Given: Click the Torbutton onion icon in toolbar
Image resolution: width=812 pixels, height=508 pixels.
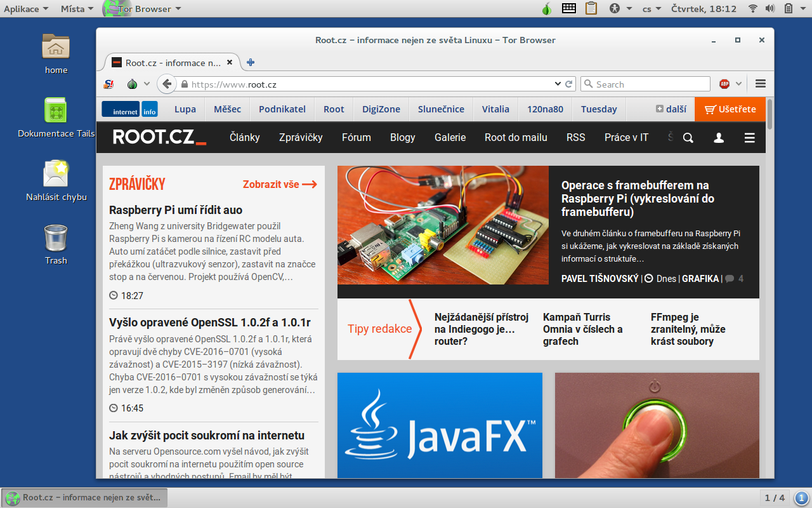Looking at the screenshot, I should (x=132, y=84).
